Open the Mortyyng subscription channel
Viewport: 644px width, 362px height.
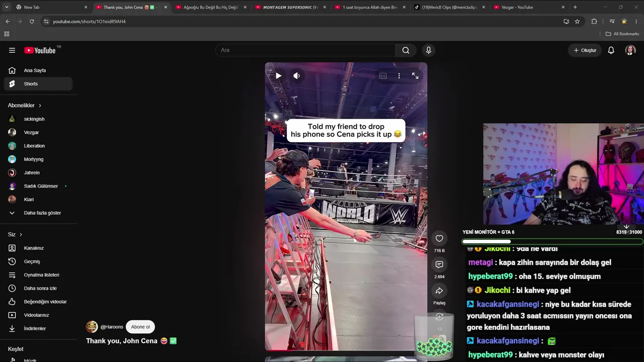38,159
